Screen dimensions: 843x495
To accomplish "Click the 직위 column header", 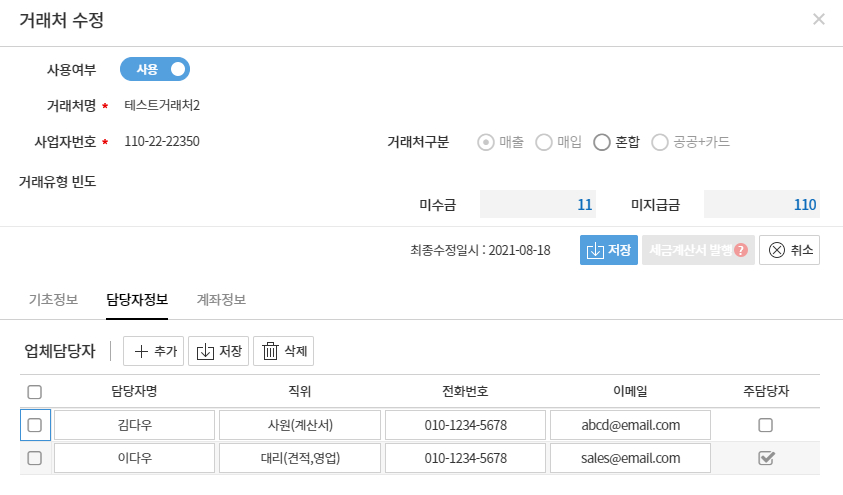I will point(300,391).
